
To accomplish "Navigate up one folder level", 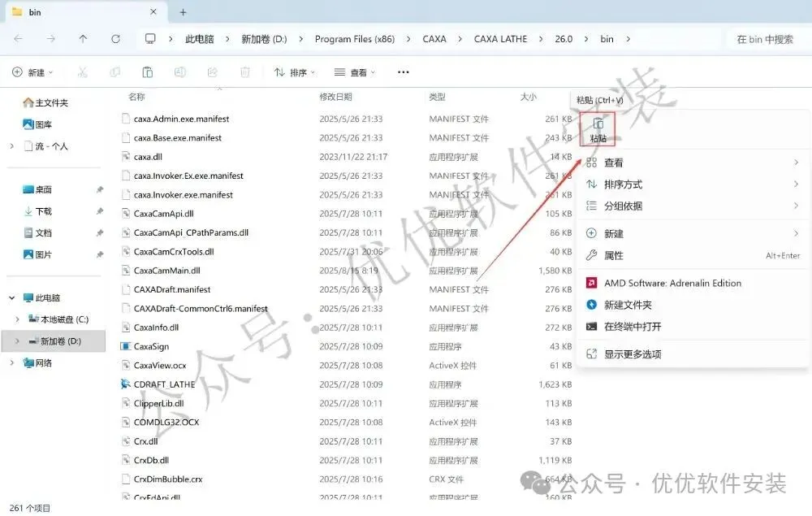I will (83, 39).
